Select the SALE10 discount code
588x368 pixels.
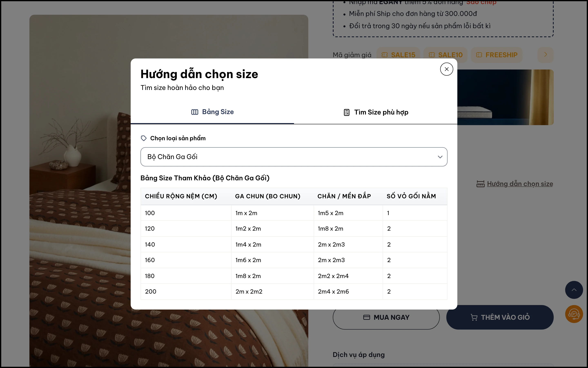point(445,55)
